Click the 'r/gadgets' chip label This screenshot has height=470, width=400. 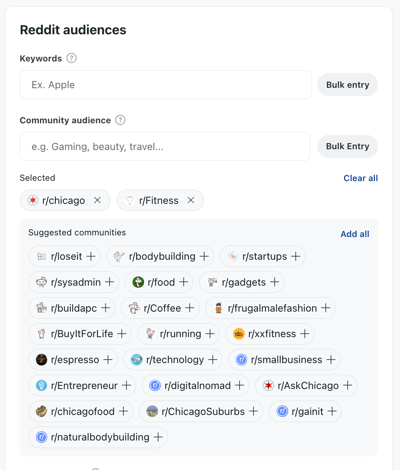click(244, 282)
